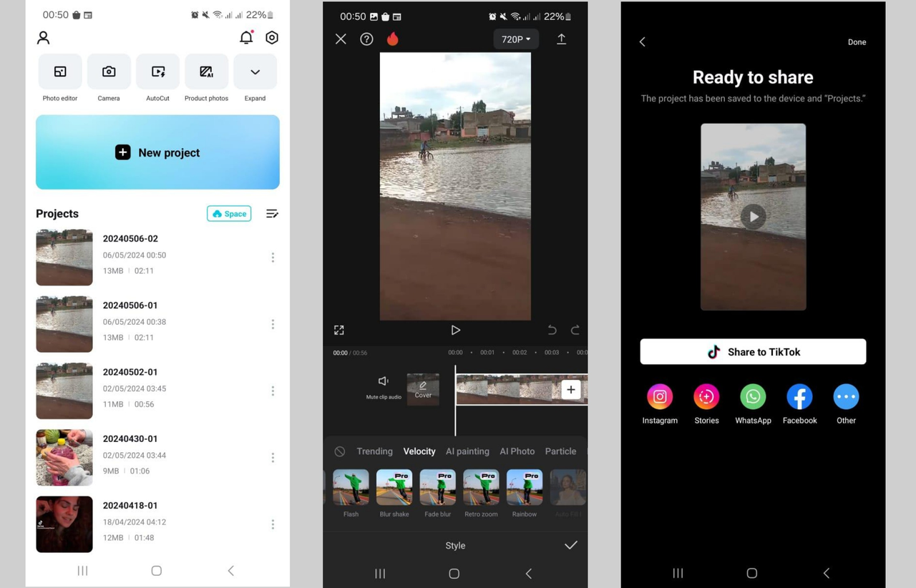Switch to the Trending effects tab
916x588 pixels.
[374, 451]
